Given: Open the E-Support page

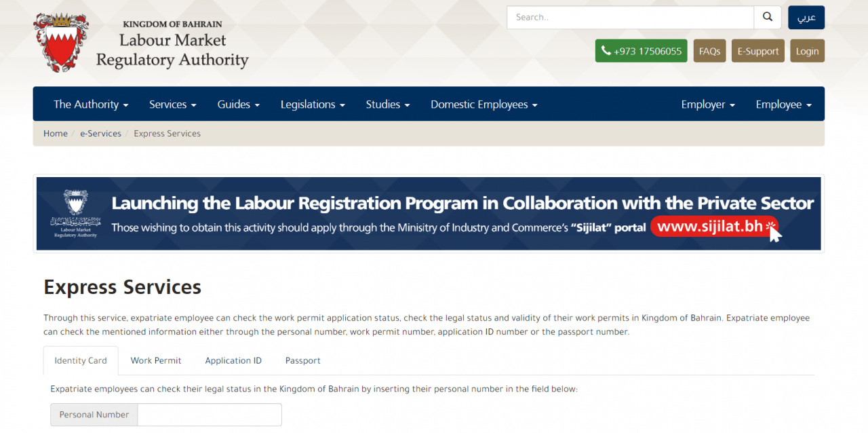Looking at the screenshot, I should click(x=757, y=50).
